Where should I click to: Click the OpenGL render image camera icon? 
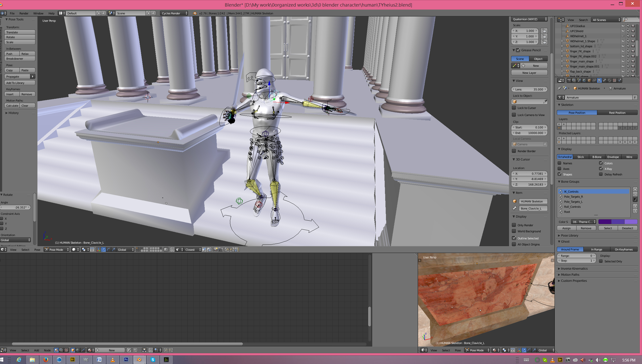[x=216, y=249]
